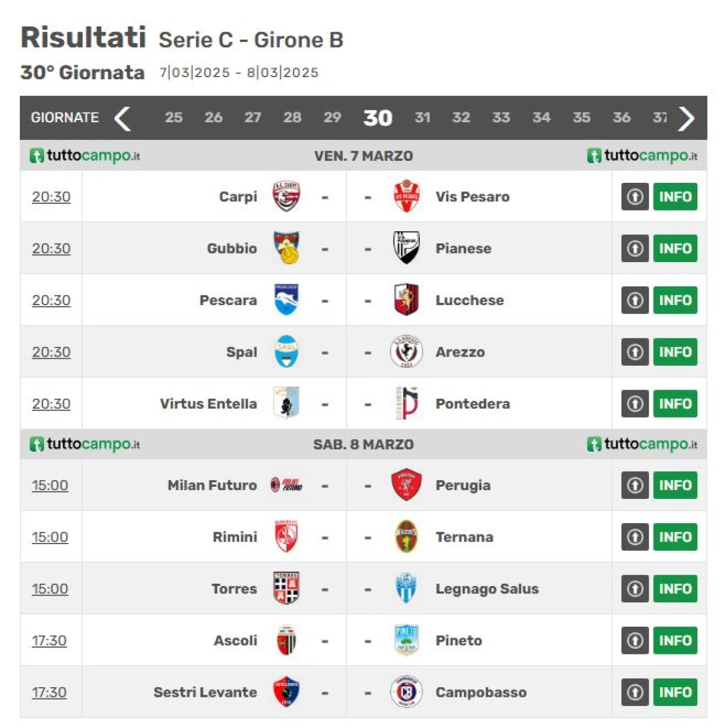This screenshot has height=728, width=725.
Task: Click the Campobasso round logo
Action: pos(406,692)
